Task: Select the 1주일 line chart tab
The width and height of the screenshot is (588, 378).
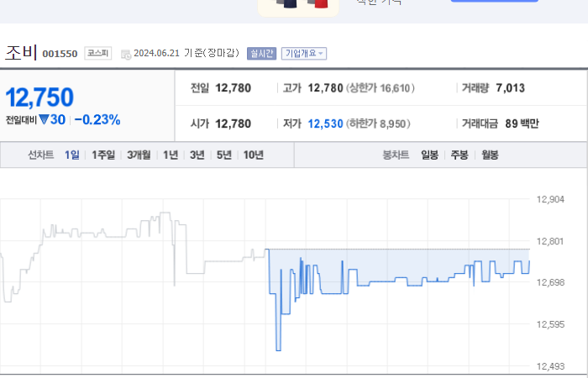Action: pyautogui.click(x=103, y=155)
